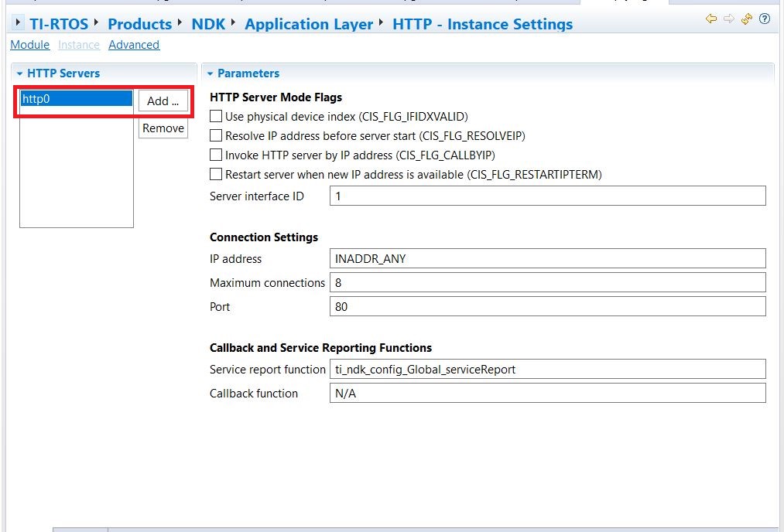
Task: Switch to the Advanced view link
Action: tap(134, 45)
